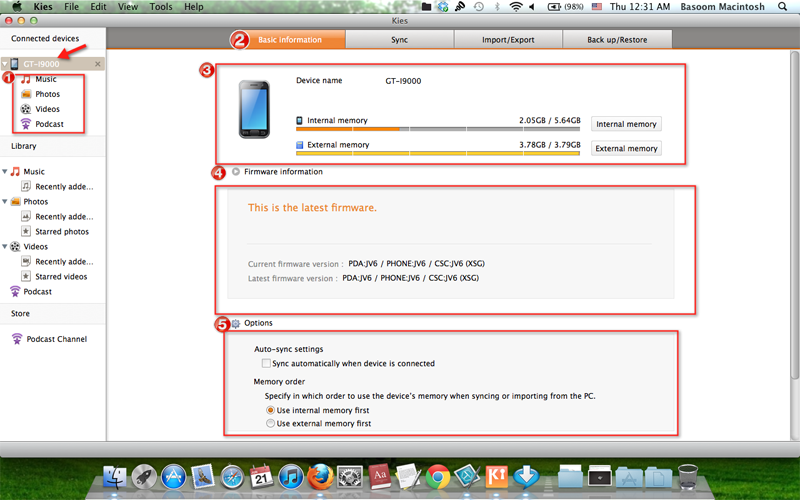
Task: Open Google Chrome from the Dock
Action: click(438, 477)
